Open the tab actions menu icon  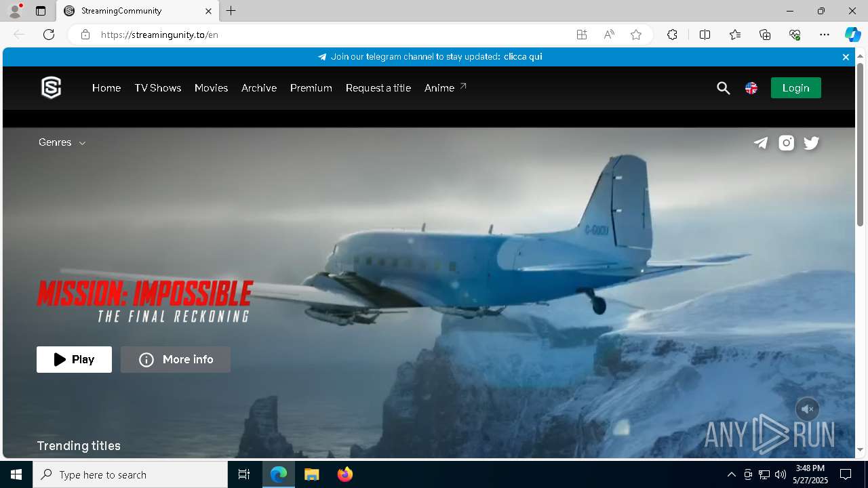(x=41, y=11)
